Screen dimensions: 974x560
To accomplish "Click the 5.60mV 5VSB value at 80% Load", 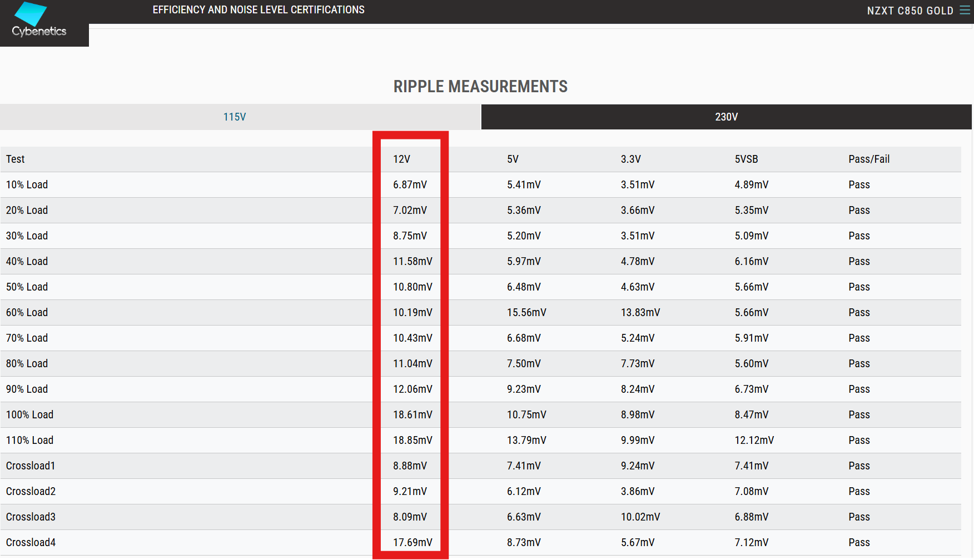I will pos(751,364).
